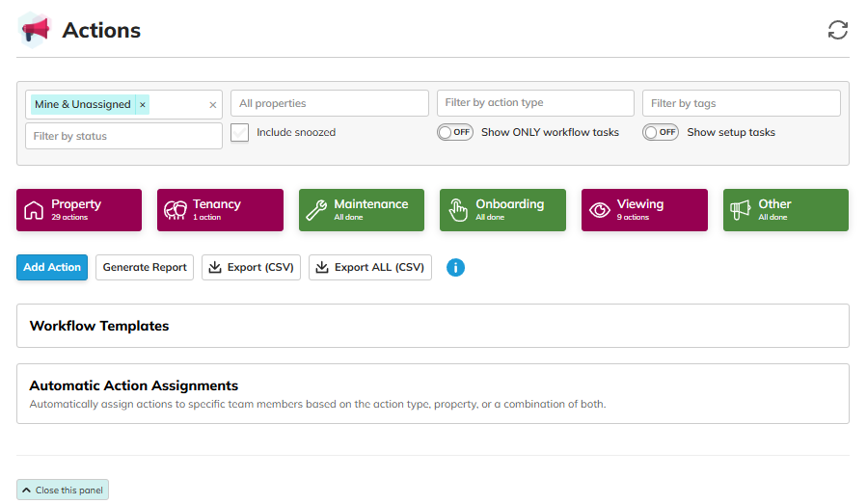The height and width of the screenshot is (504, 867).
Task: Toggle Show ONLY workflow tasks switch
Action: coord(455,132)
